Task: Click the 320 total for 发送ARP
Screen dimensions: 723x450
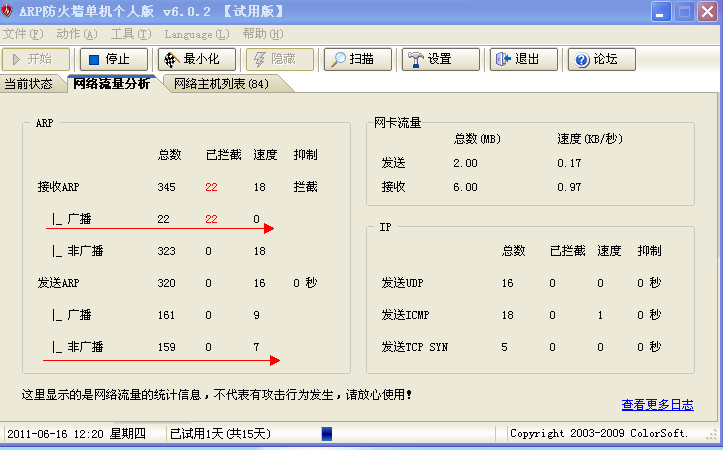Action: click(x=166, y=283)
